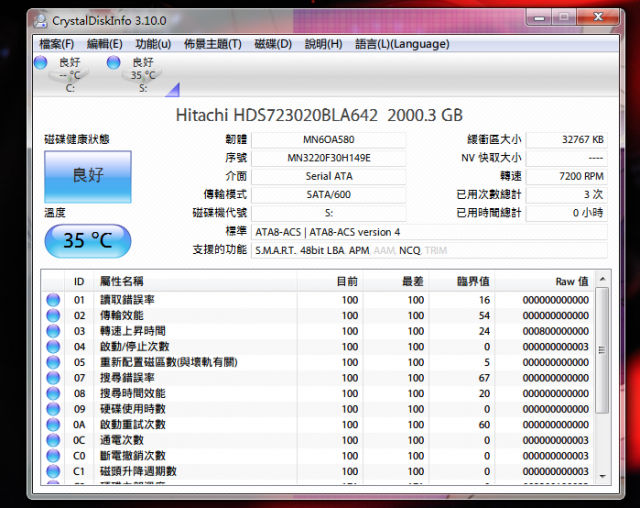
Task: Select row 搜尋錯誤率
Action: coord(318,378)
